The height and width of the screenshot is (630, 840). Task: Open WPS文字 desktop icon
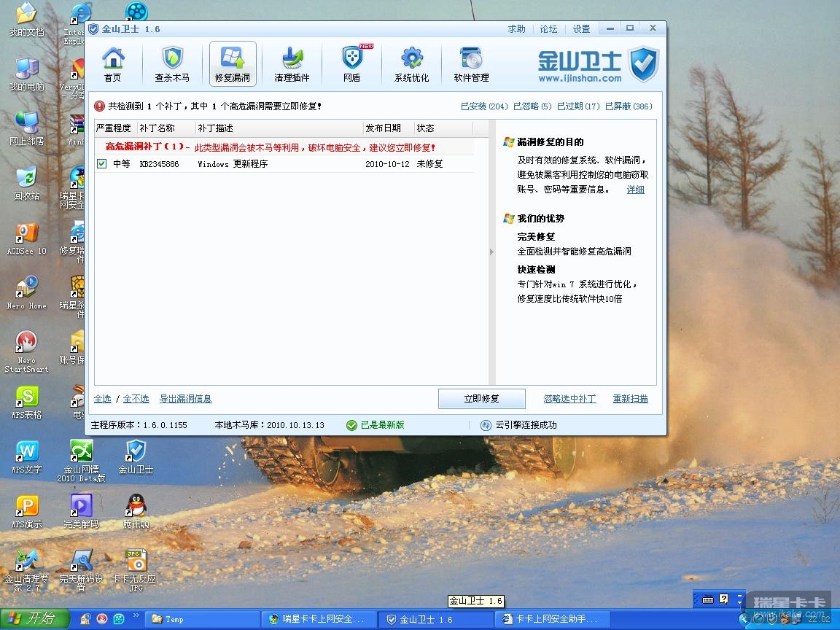26,457
